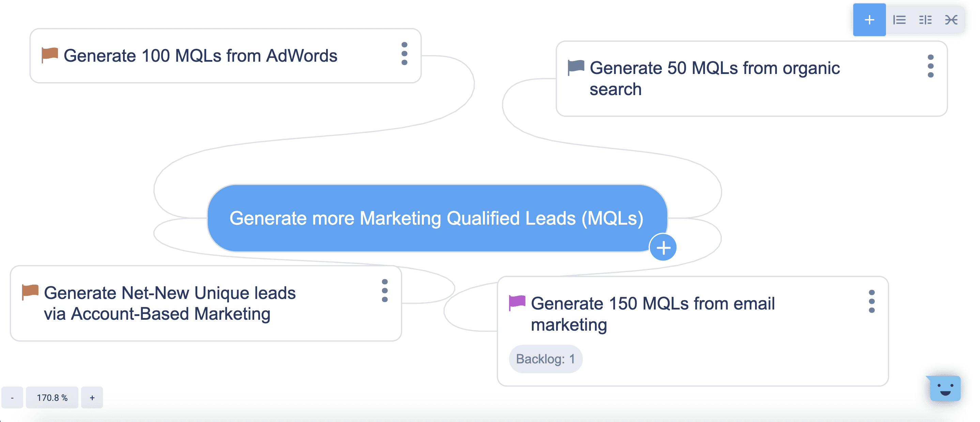Click the blue add goal plus button in toolbar
Screen dimensions: 980x422
(869, 20)
